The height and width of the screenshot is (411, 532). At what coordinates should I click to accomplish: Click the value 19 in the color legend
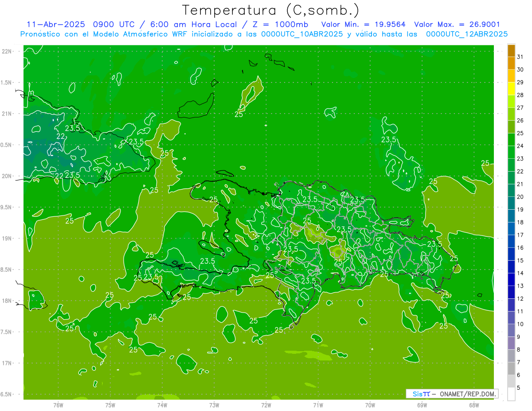520,210
